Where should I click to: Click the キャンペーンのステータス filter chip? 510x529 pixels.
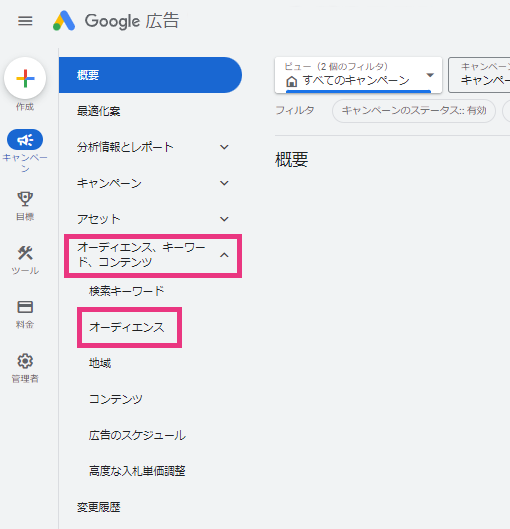point(414,111)
